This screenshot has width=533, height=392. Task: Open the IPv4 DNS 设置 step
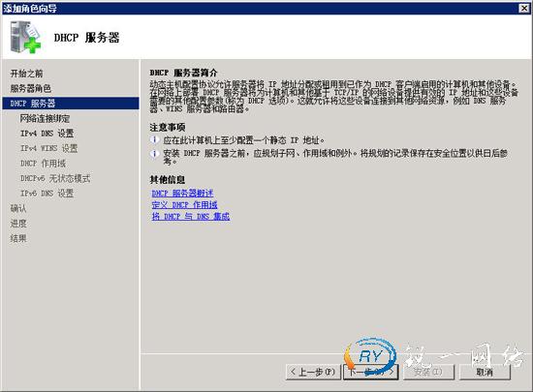coord(47,134)
